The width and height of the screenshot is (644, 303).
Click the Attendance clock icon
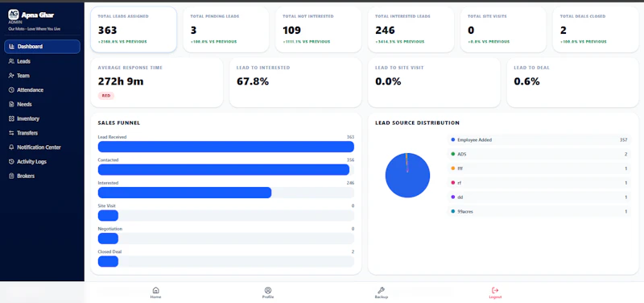pyautogui.click(x=11, y=89)
